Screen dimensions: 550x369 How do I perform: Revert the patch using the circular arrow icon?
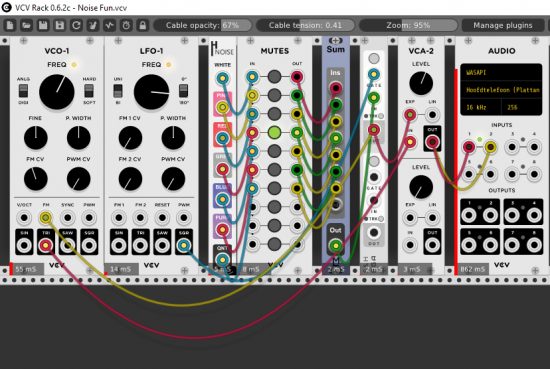pos(76,25)
